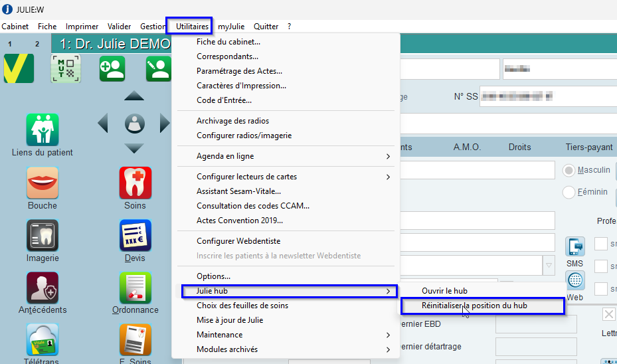Expand the Modules archivés submenu
This screenshot has width=617, height=364.
pyautogui.click(x=388, y=349)
